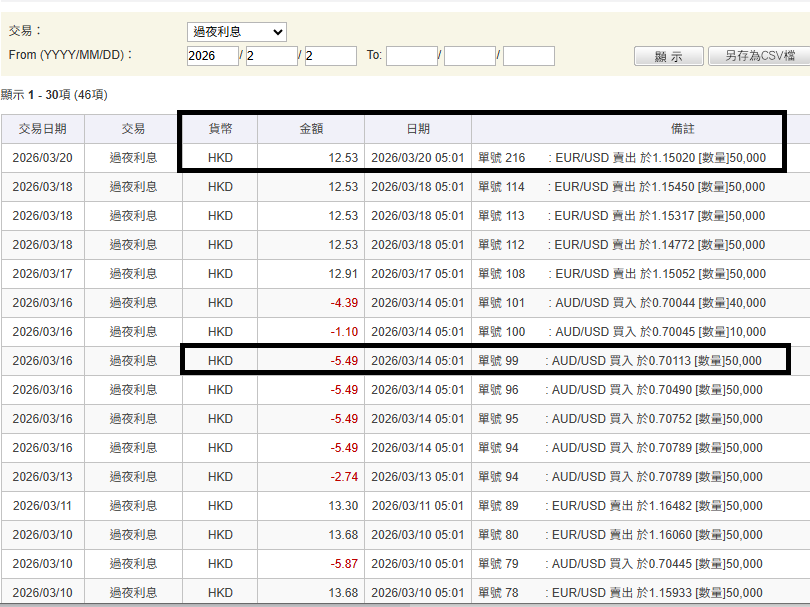Viewport: 810px width, 607px height.
Task: Click the remark for 單號 100
Action: (x=621, y=332)
